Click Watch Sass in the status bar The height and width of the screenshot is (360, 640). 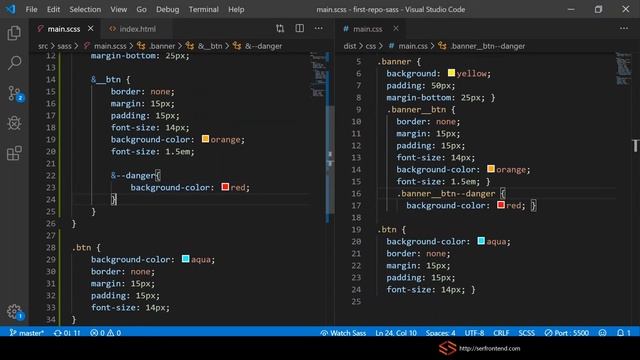point(343,333)
